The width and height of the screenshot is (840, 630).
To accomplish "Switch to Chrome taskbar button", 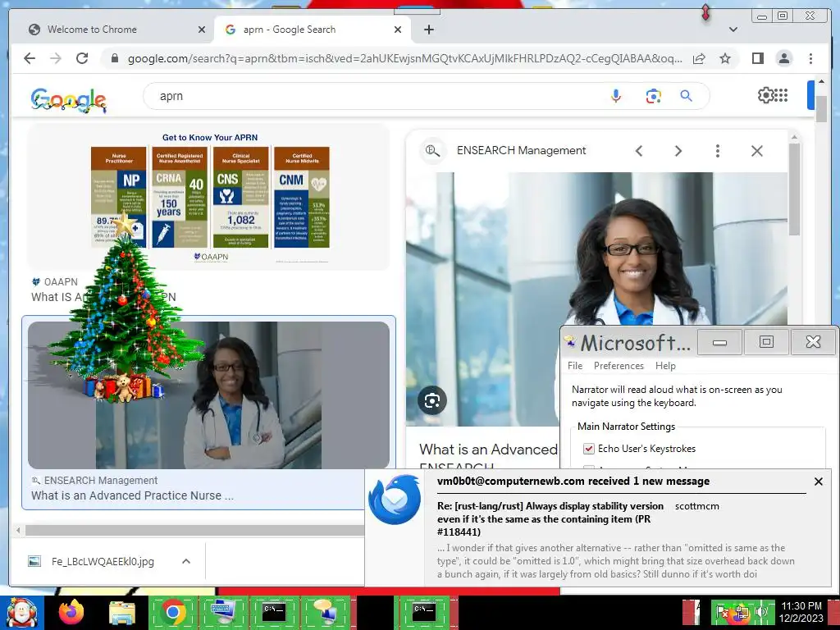I will tap(172, 612).
